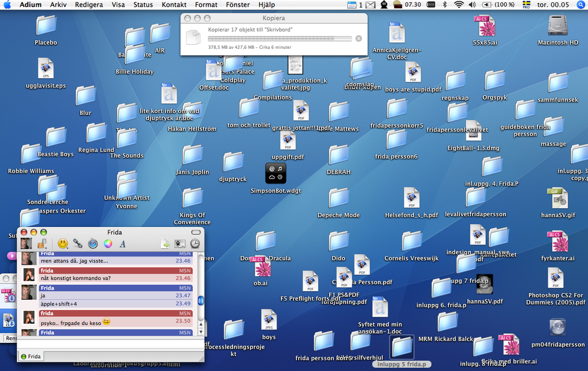
Task: Open the Format menu
Action: tap(206, 5)
